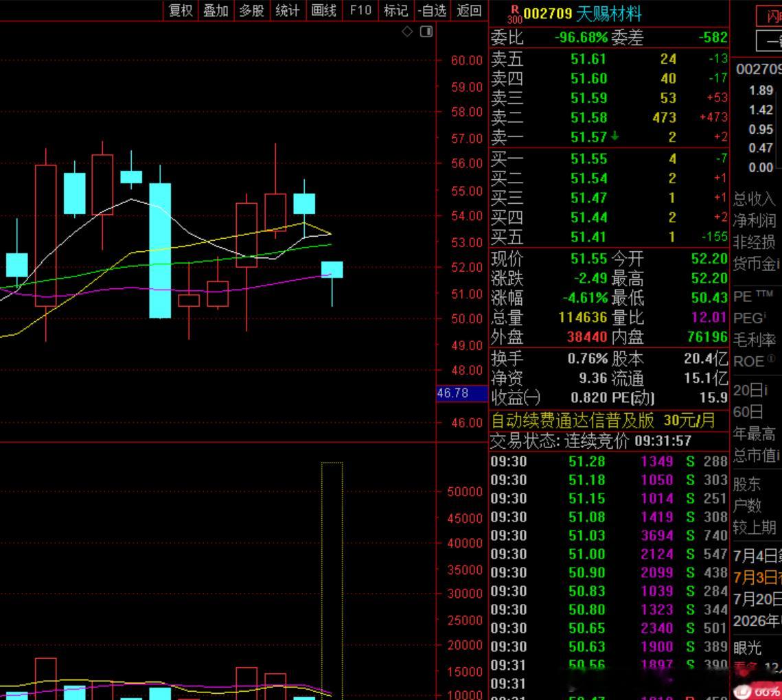Activate the 画线 drawing tool
782x700 pixels.
(323, 10)
